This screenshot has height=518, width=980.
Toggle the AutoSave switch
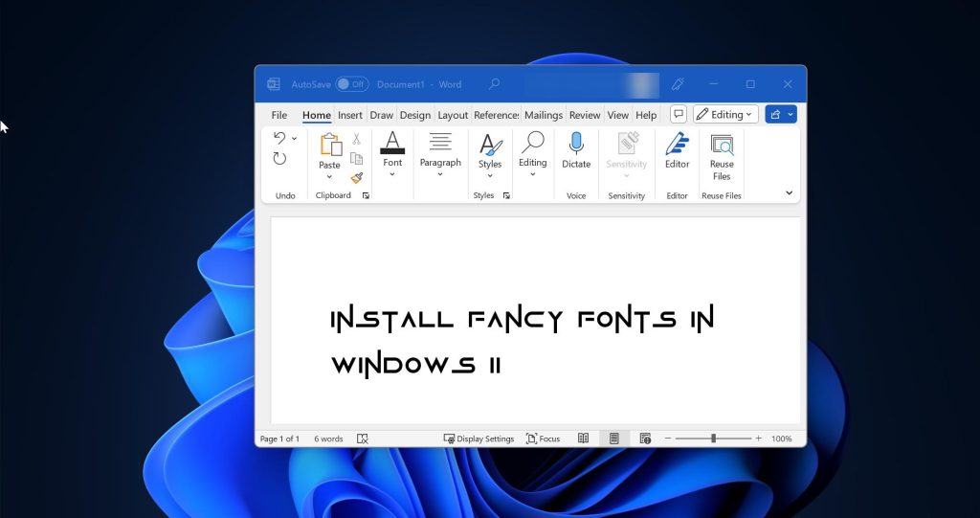[x=352, y=84]
